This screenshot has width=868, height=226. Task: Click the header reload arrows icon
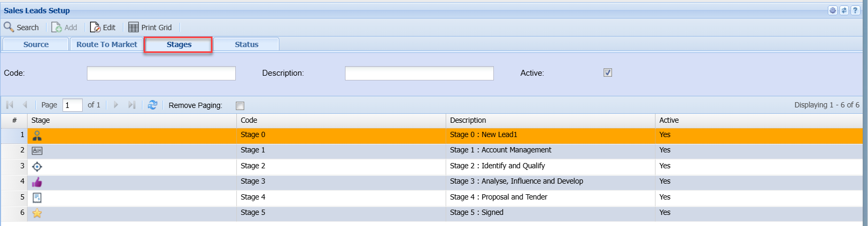click(844, 11)
